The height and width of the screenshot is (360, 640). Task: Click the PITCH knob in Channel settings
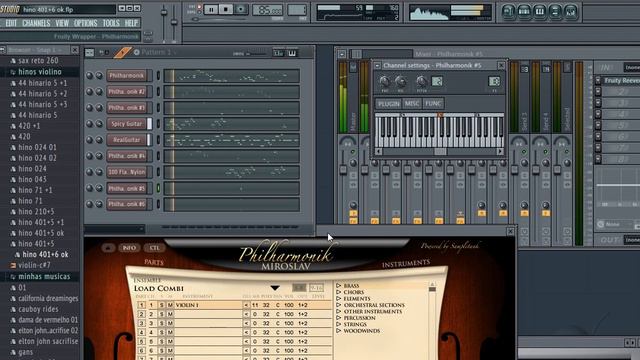(x=421, y=81)
